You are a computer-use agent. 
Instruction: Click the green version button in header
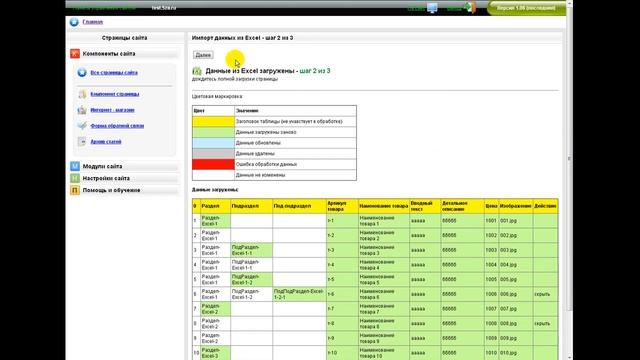coord(526,8)
